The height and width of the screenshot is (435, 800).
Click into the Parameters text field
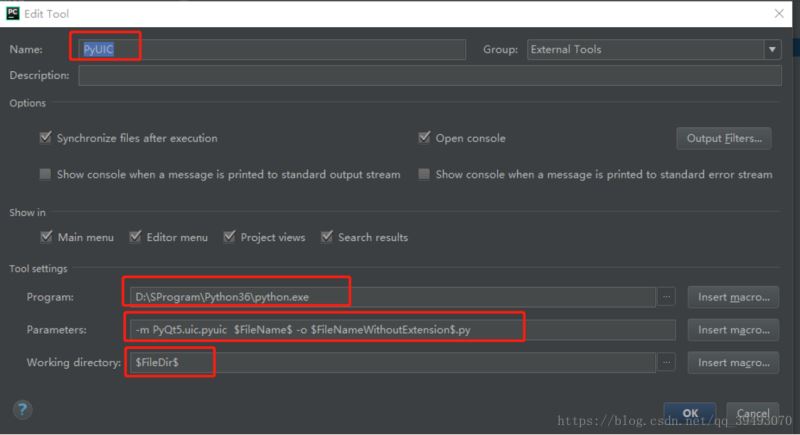click(x=400, y=330)
